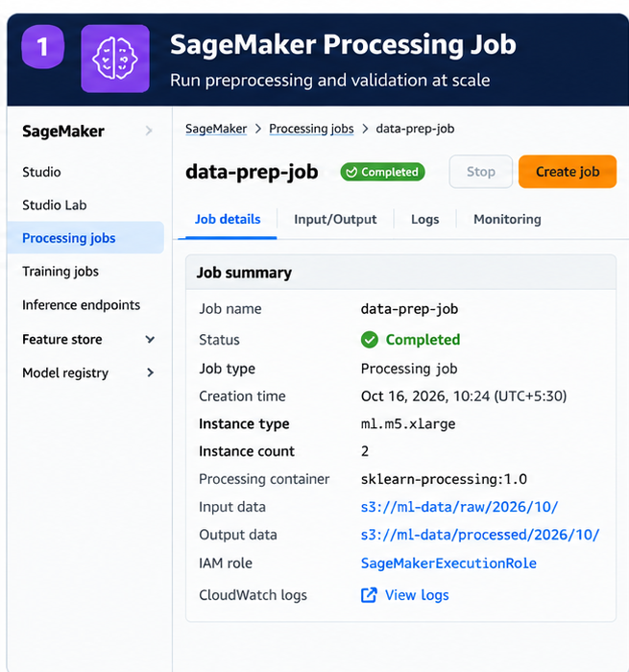Click the external link icon beside View logs
Viewport: 629px width, 672px height.
pos(369,595)
